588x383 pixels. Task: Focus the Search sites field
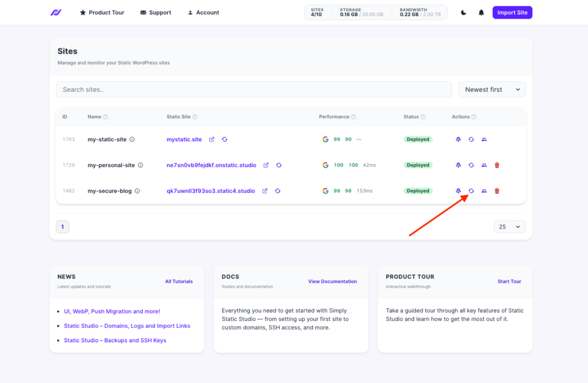254,90
